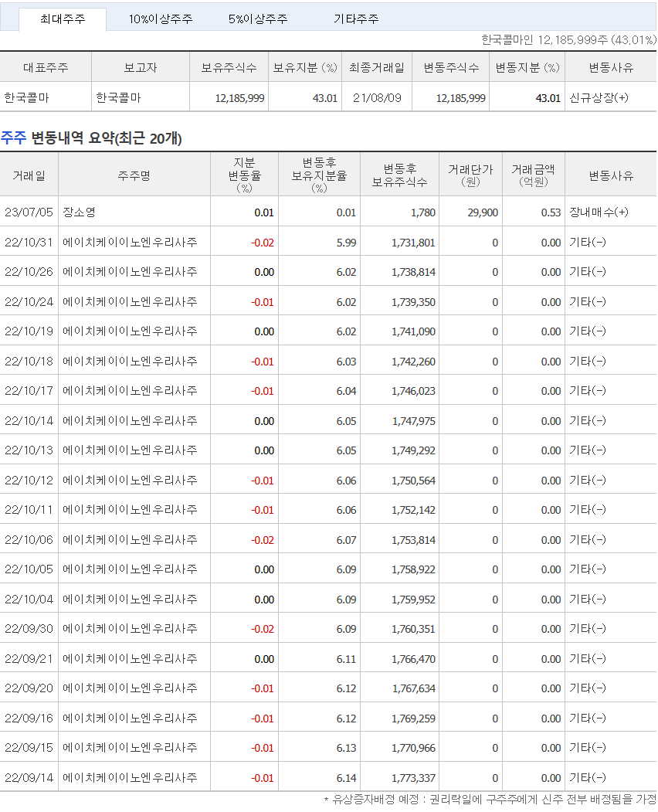658x812 pixels.
Task: Click the 보고자 column header
Action: coord(141,67)
